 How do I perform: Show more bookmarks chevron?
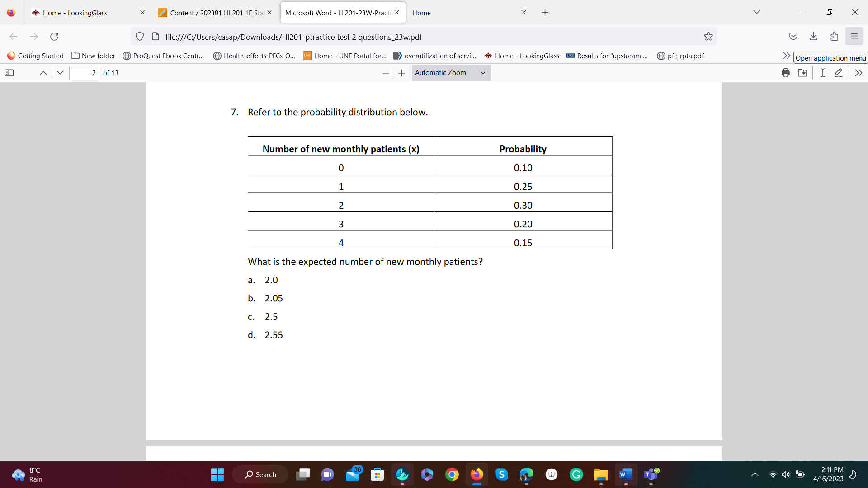coord(787,56)
